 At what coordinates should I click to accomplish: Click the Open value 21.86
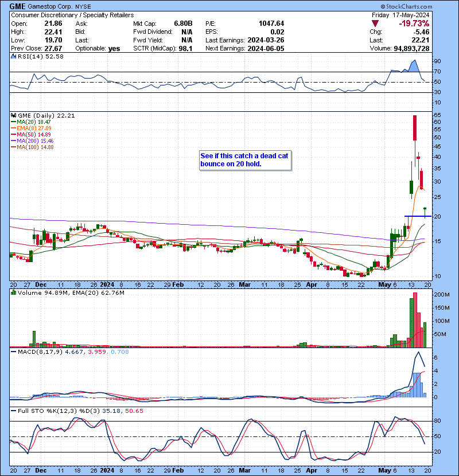click(x=53, y=24)
